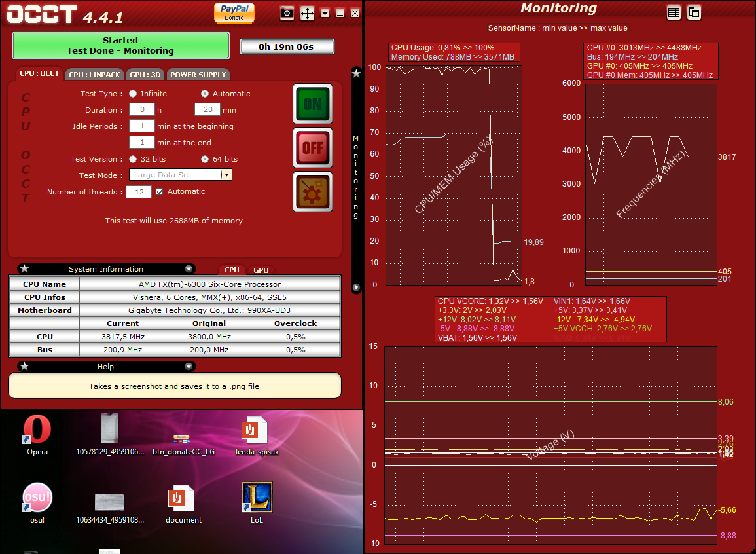Open the monitoring table view icon
The width and height of the screenshot is (756, 554).
tap(674, 12)
